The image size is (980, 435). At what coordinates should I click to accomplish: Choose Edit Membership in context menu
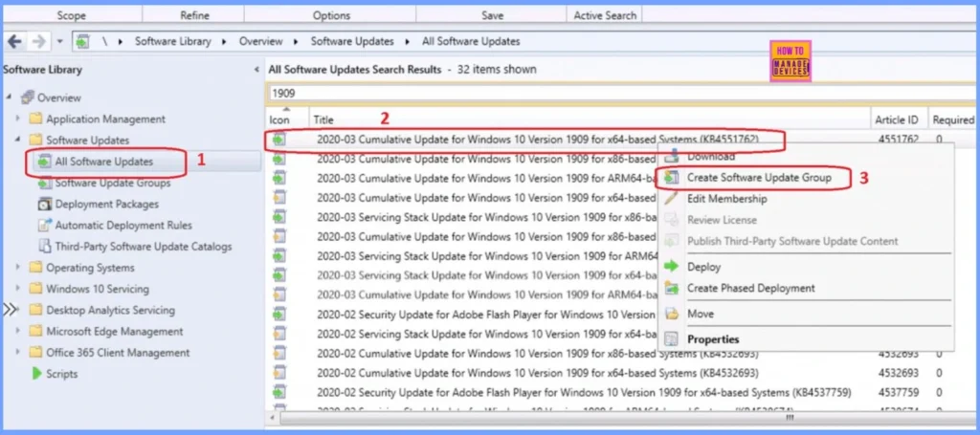[x=727, y=199]
